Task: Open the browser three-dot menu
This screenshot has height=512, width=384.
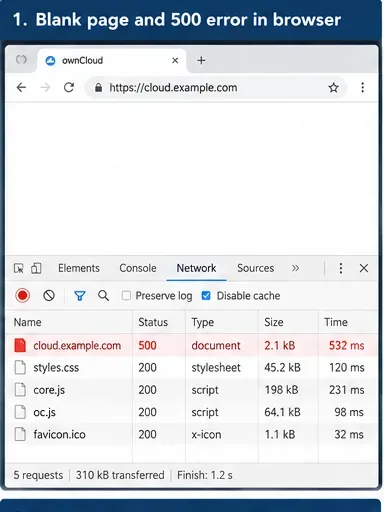Action: point(362,88)
